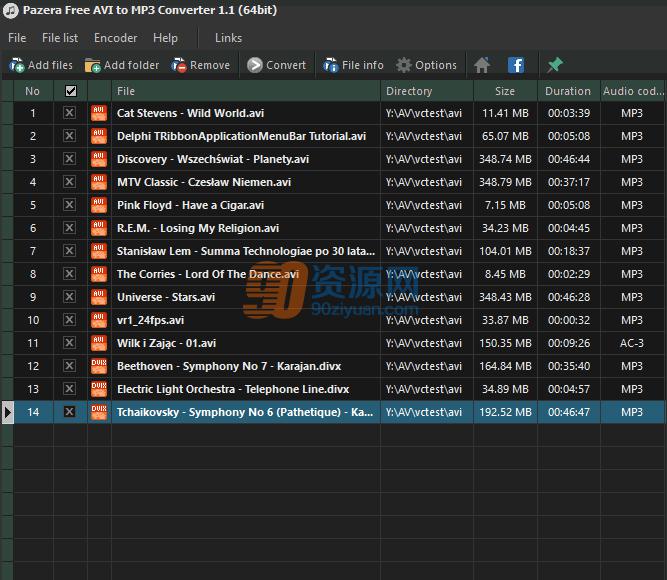Click the Add folder toolbar button
The width and height of the screenshot is (667, 580).
[122, 65]
